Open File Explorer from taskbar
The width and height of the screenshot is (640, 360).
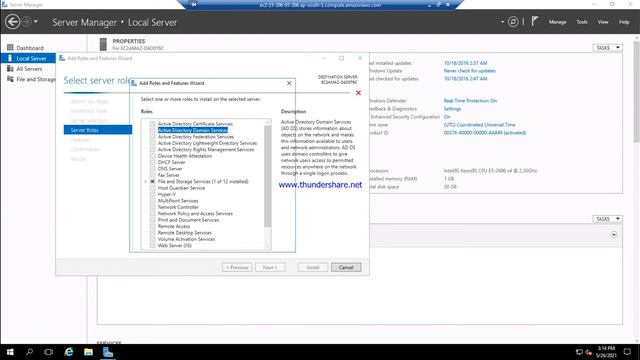pyautogui.click(x=88, y=352)
